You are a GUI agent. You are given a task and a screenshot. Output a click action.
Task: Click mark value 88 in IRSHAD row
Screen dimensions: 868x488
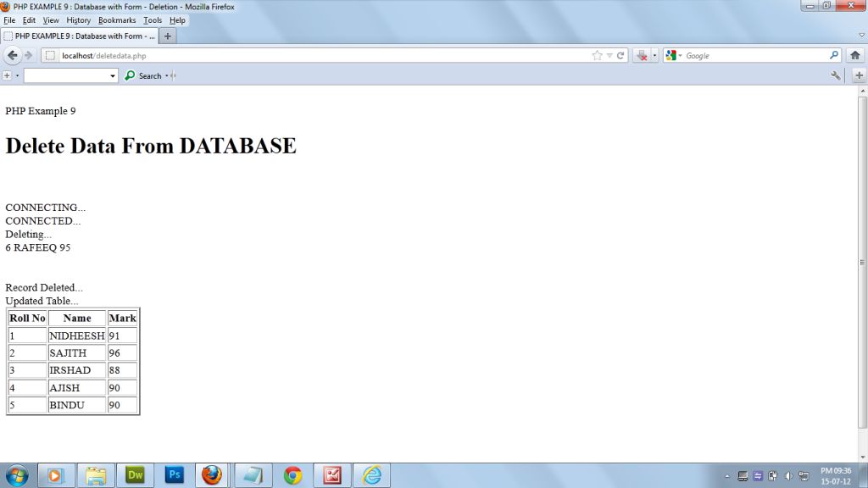(x=122, y=370)
